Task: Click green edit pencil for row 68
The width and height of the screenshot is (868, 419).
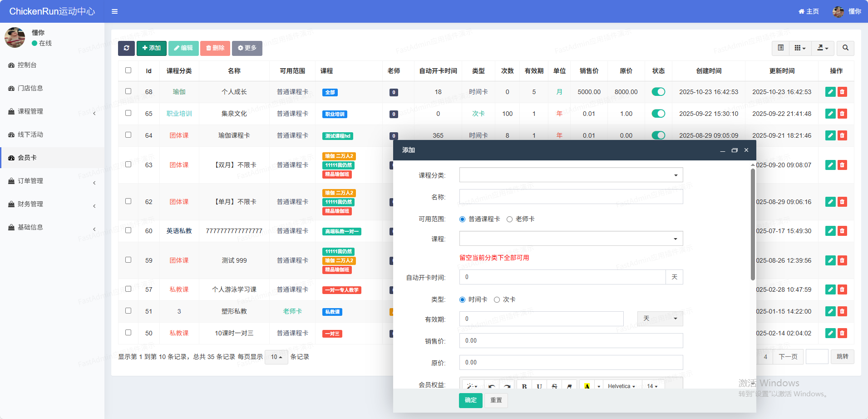Action: click(x=830, y=92)
